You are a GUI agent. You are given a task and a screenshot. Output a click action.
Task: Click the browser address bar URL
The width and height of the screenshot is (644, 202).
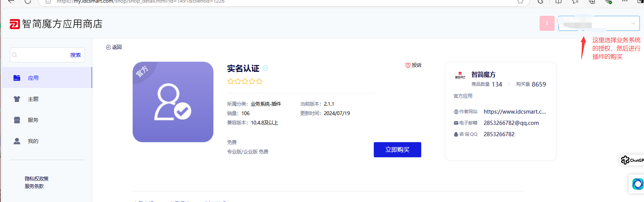coord(141,2)
